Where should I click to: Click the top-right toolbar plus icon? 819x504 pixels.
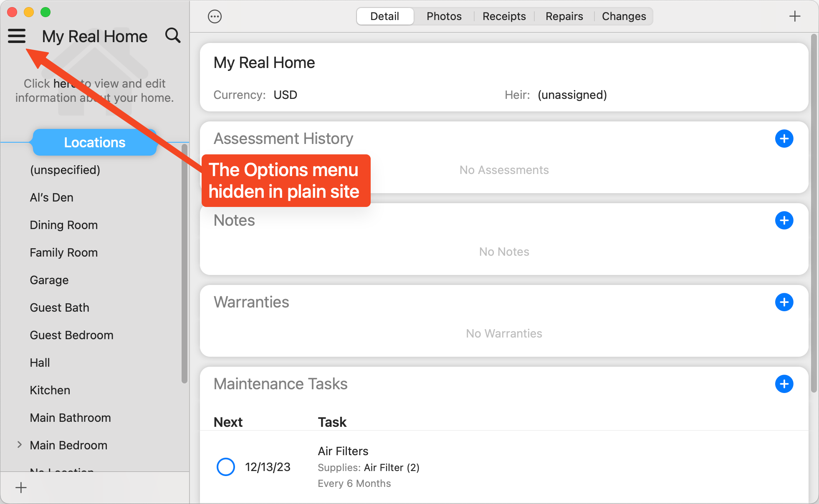pyautogui.click(x=794, y=17)
